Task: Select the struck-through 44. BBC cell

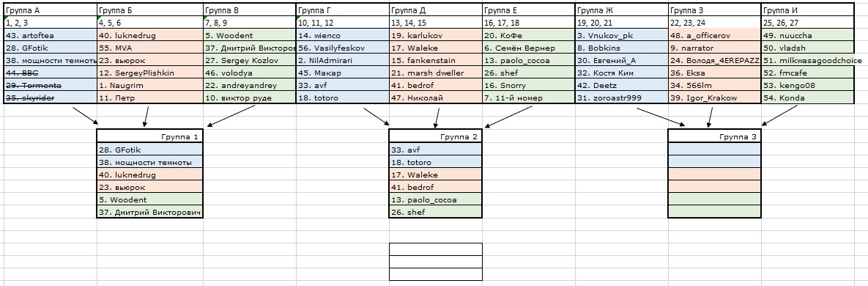Action: click(50, 73)
